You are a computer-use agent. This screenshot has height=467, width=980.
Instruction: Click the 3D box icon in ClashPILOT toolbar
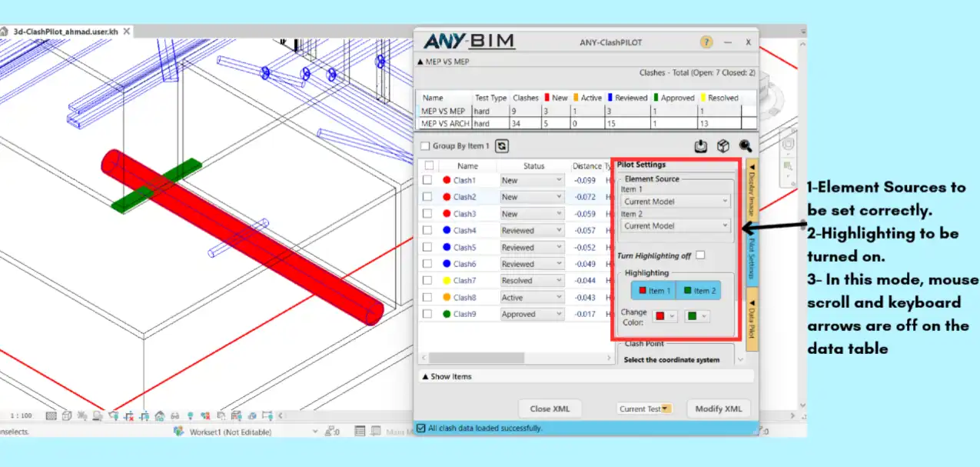pyautogui.click(x=723, y=145)
